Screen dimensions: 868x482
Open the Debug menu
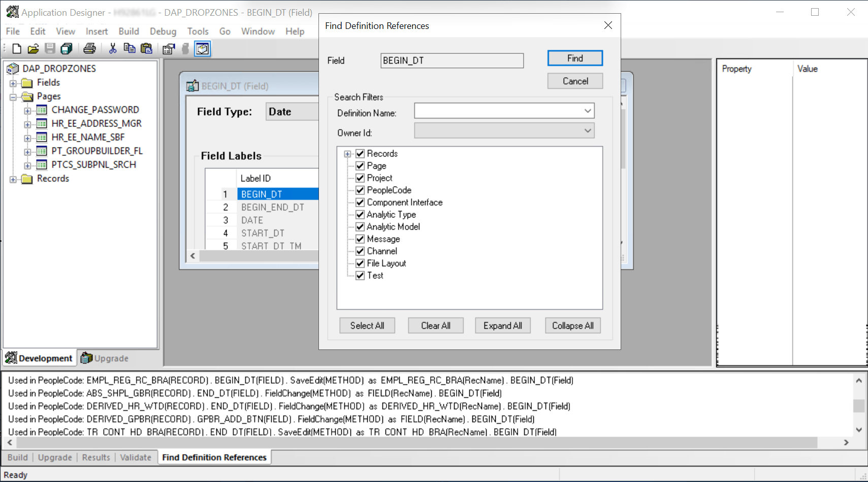[163, 31]
